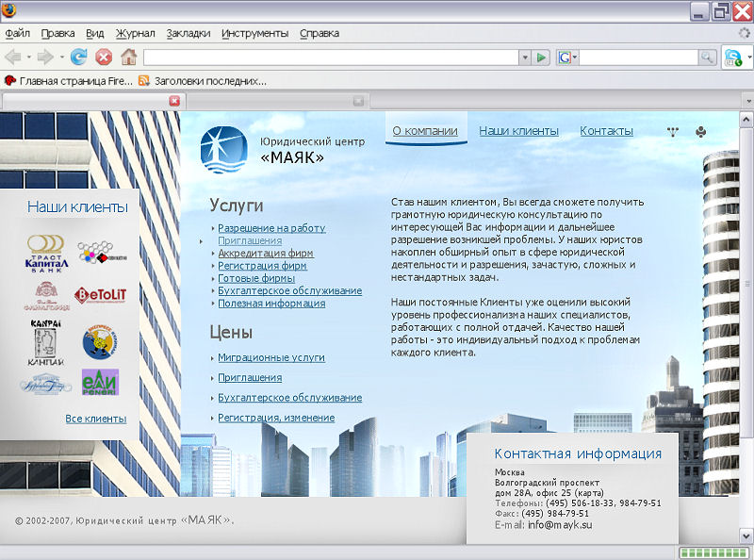The height and width of the screenshot is (560, 754).
Task: Open the Kanpai client logo
Action: (x=45, y=342)
